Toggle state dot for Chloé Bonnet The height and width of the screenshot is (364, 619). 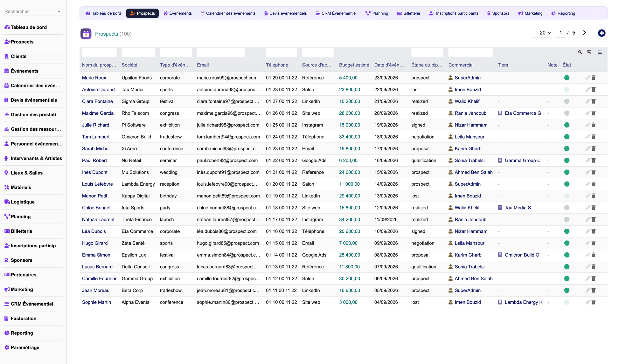pos(567,208)
